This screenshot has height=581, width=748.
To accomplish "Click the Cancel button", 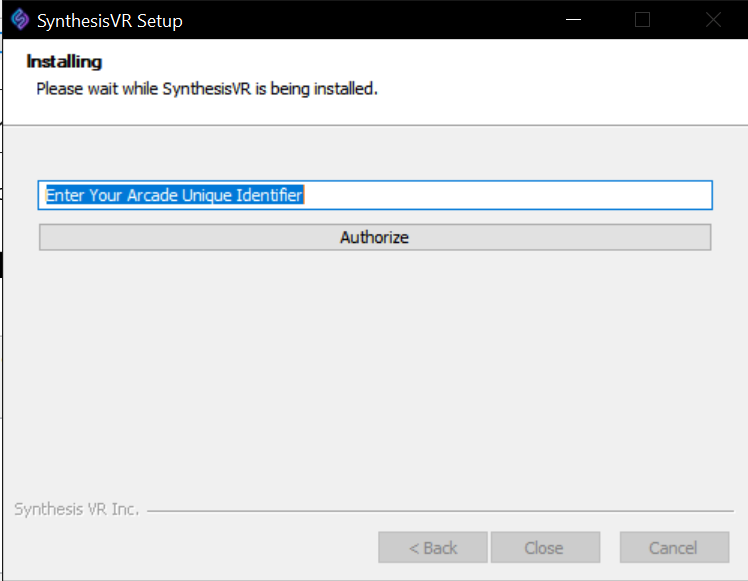I will [x=674, y=548].
